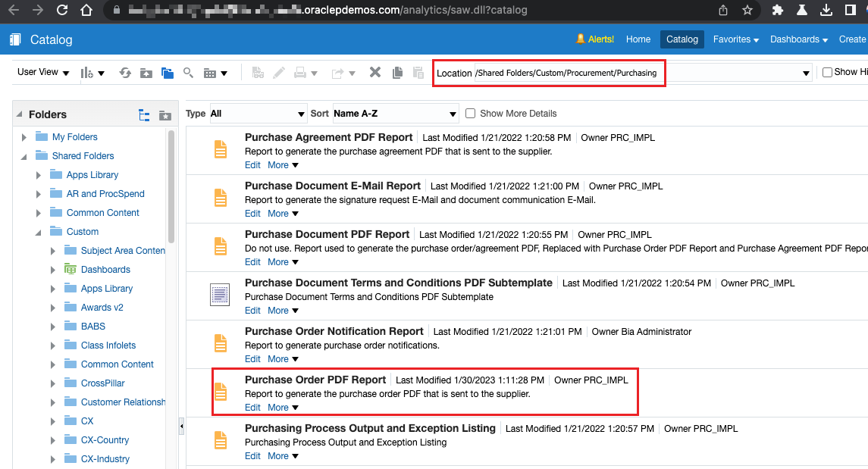Image resolution: width=868 pixels, height=469 pixels.
Task: Select the Archive upload icon
Action: click(x=146, y=72)
